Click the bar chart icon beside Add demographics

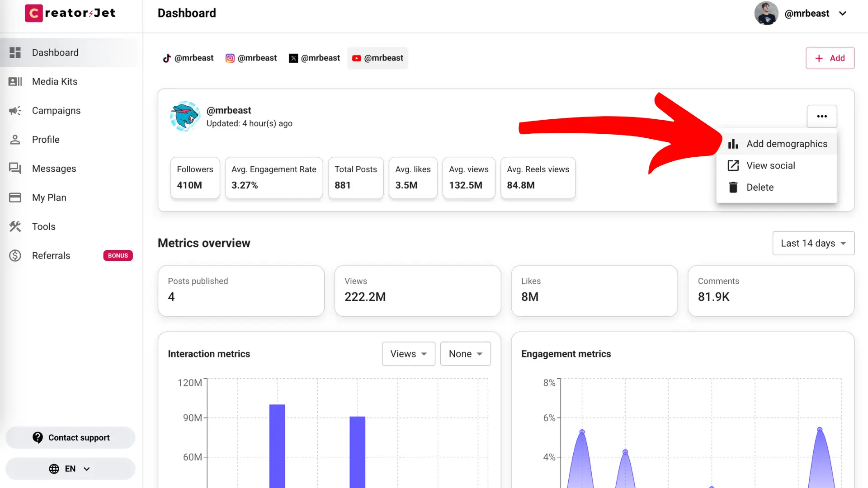(x=733, y=144)
